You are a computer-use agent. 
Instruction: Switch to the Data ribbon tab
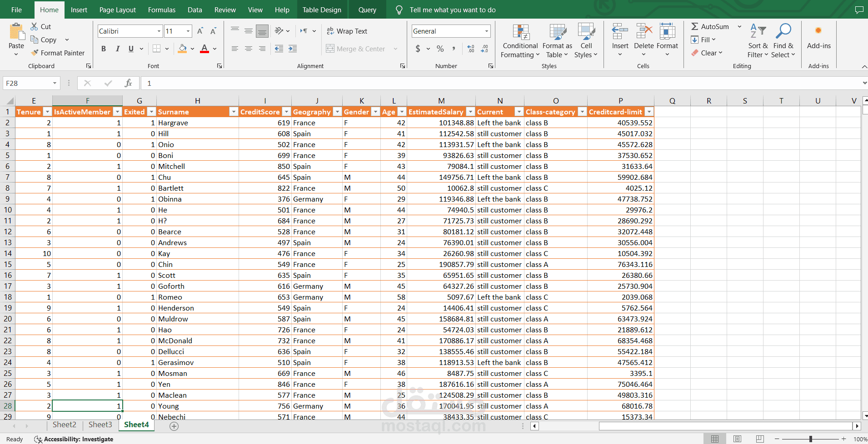pos(195,10)
